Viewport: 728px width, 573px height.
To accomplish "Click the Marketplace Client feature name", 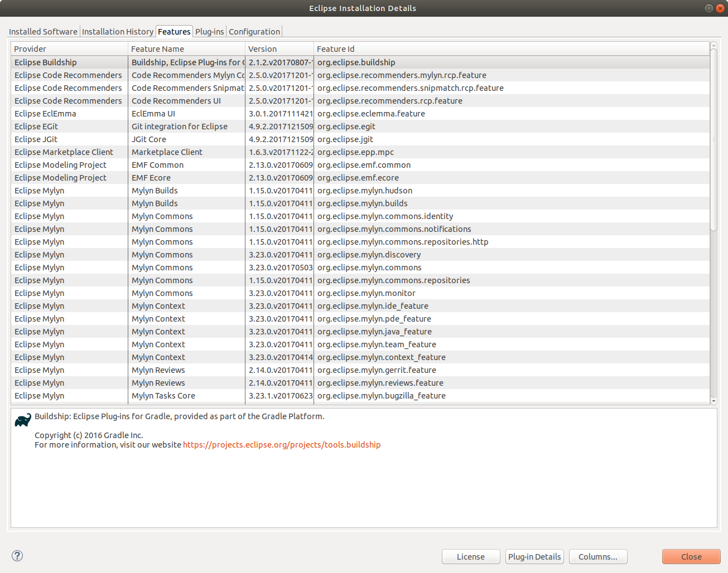I will pyautogui.click(x=167, y=152).
